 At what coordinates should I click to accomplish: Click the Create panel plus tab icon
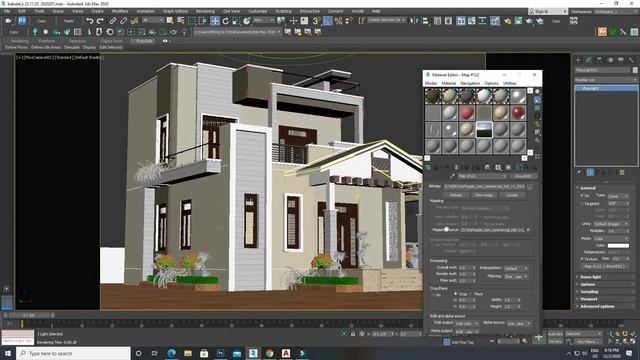click(x=578, y=60)
